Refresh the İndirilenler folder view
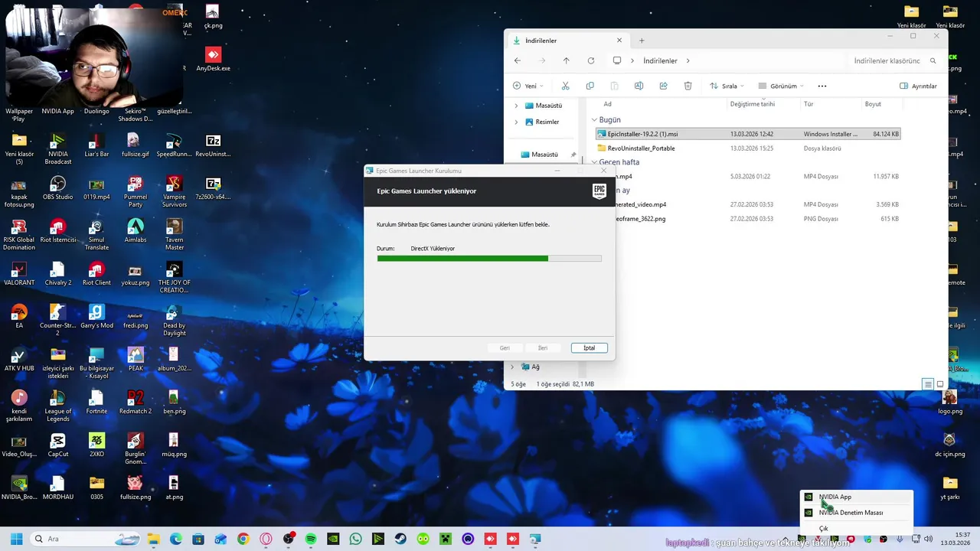 (590, 60)
